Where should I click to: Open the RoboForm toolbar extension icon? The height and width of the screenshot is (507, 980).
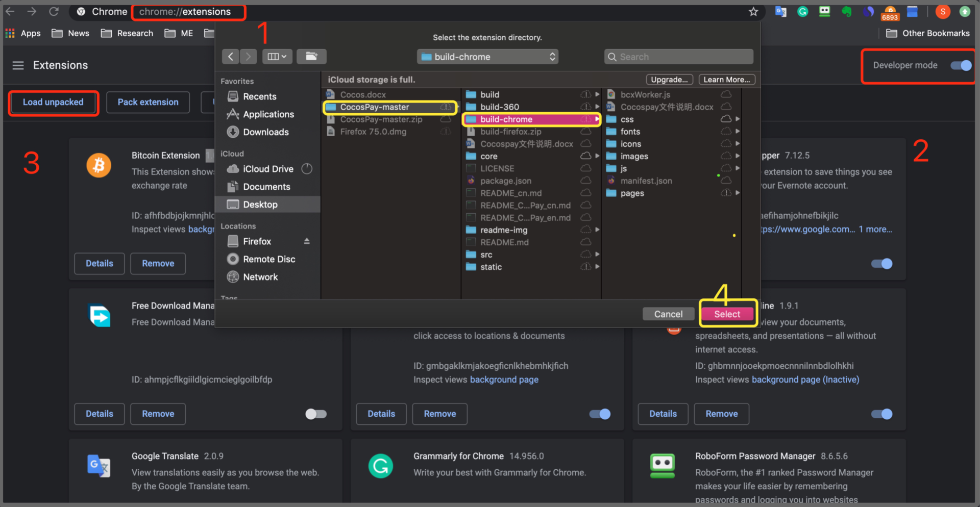click(825, 11)
